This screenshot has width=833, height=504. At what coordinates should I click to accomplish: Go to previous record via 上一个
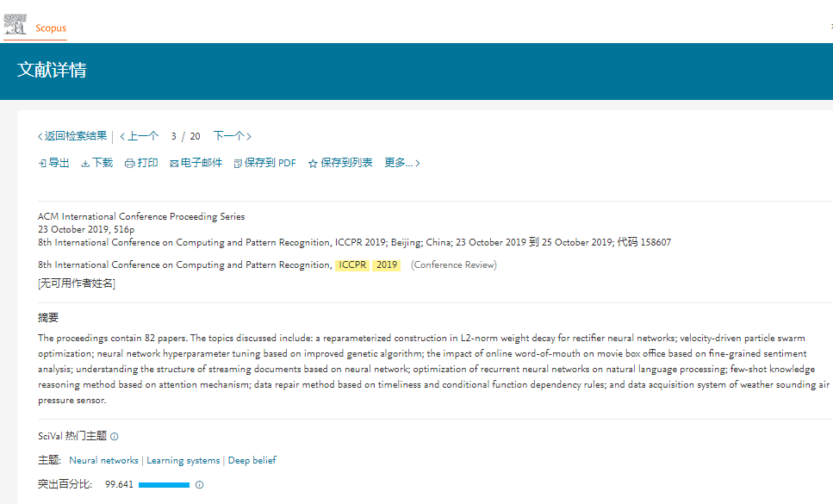139,136
